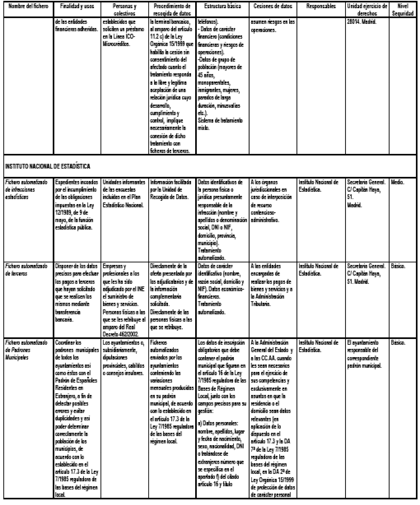Click 'Empresas y profesionales' persons cell
Screen dimensions: 420x505
click(124, 300)
